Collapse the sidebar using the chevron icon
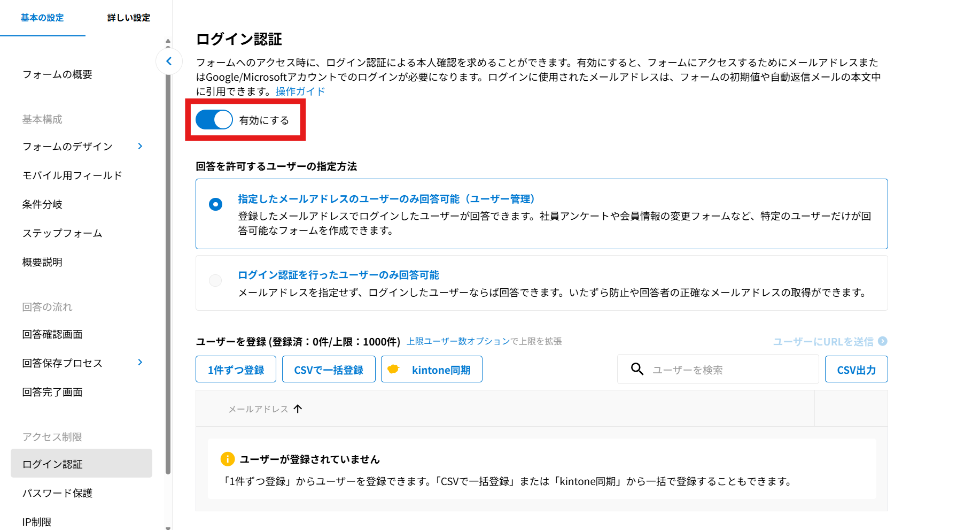 coord(169,62)
